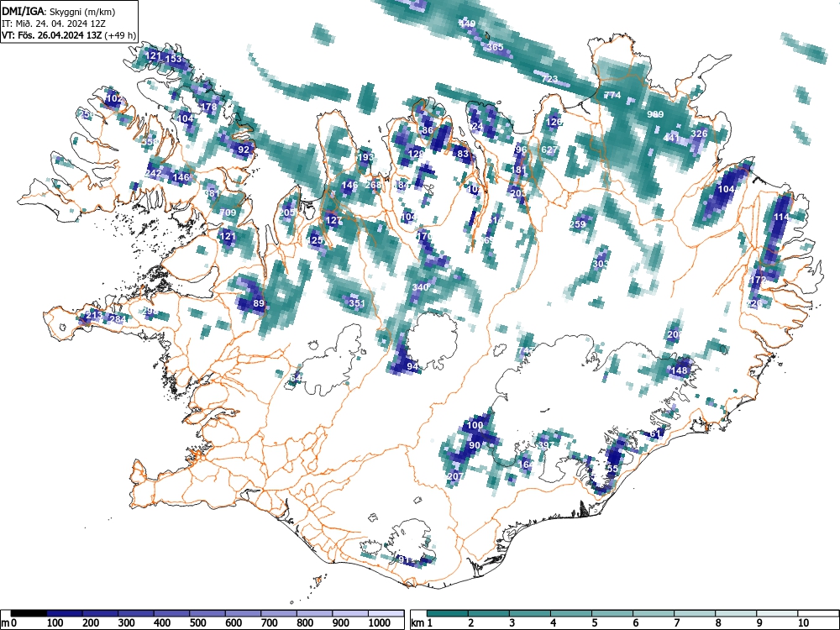
Task: Click the visibility value "303" on the map
Action: pyautogui.click(x=601, y=264)
